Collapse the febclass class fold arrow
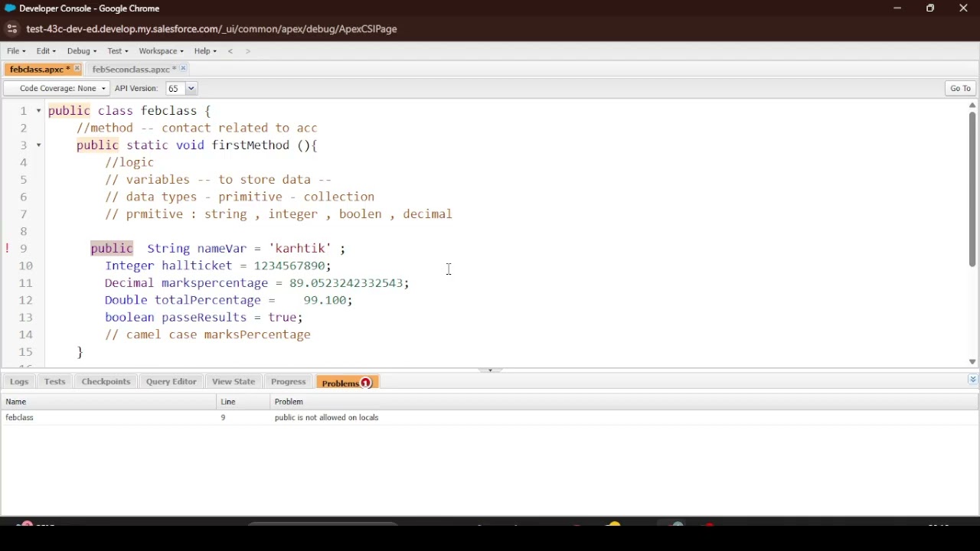The image size is (980, 551). pos(39,111)
